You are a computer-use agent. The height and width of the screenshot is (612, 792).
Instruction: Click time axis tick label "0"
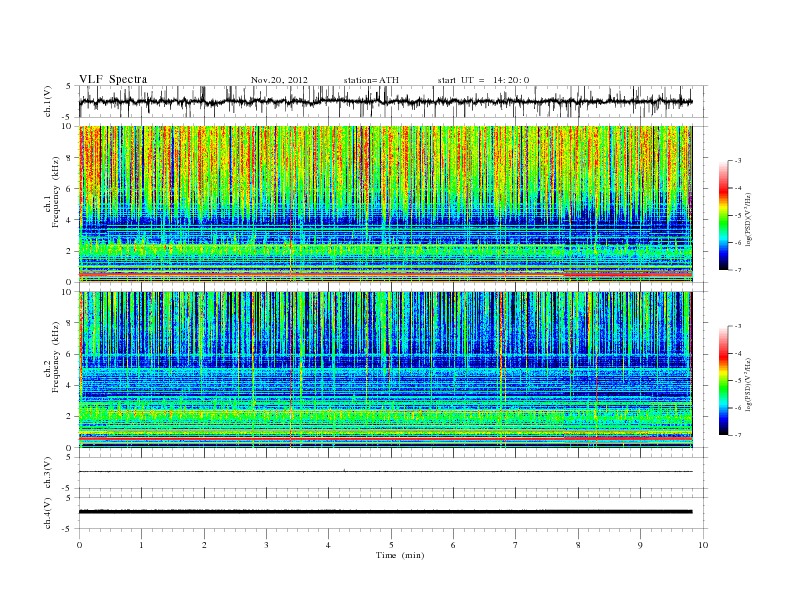79,545
